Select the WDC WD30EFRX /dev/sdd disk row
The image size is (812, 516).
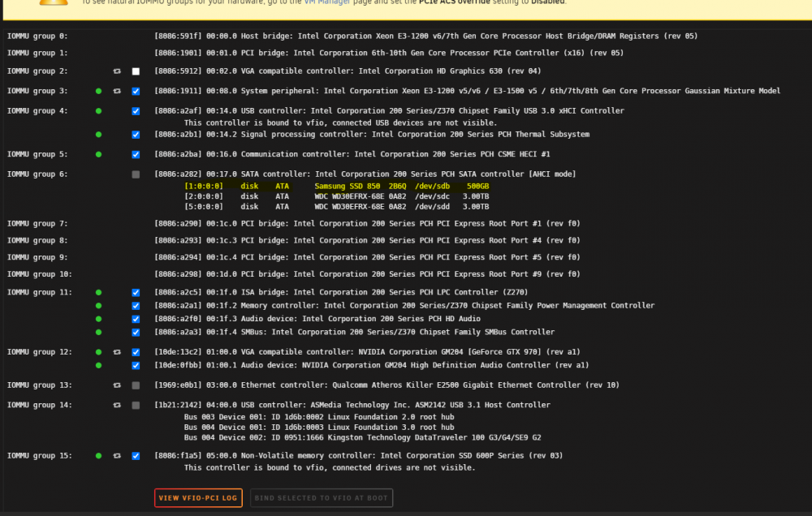coord(337,207)
